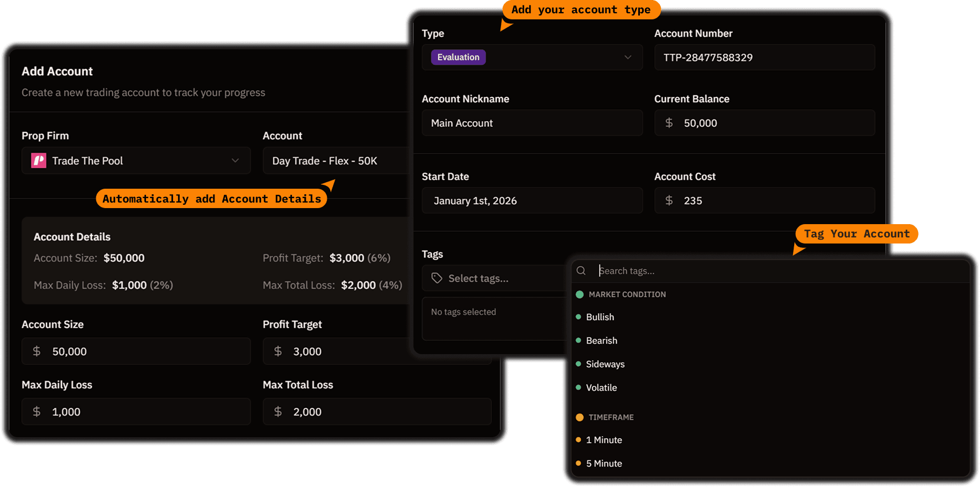Click the Account Size $50,000 detail text

pos(89,258)
